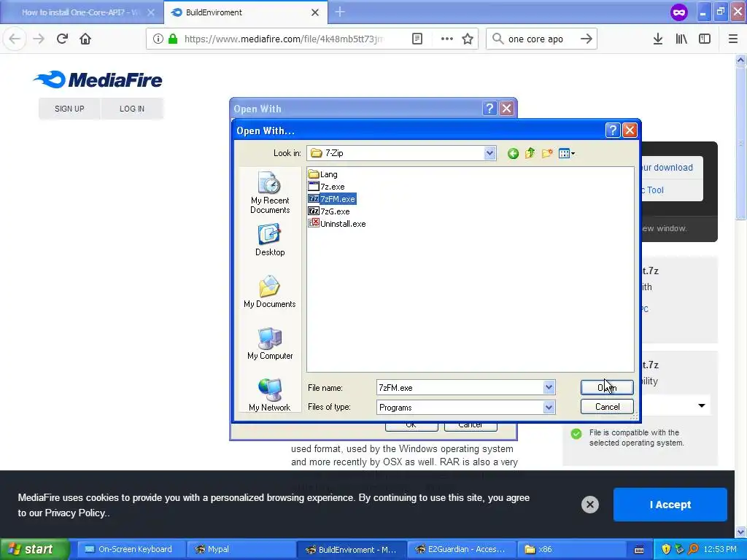The width and height of the screenshot is (747, 560).
Task: Open MediaFire dropdown arrow on right panel
Action: 702,405
